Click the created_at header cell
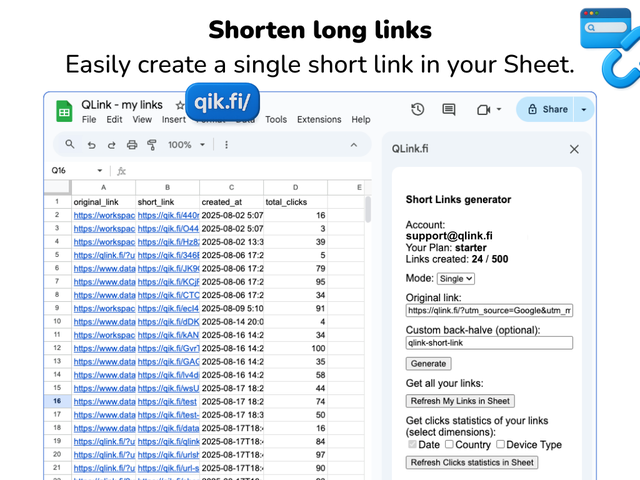 coord(231,202)
